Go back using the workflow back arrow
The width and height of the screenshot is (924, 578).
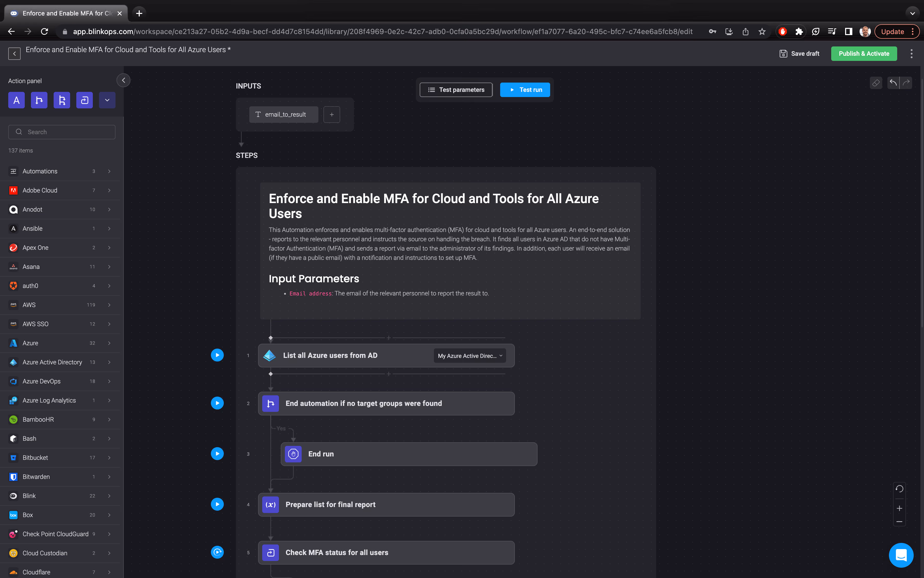coord(14,53)
